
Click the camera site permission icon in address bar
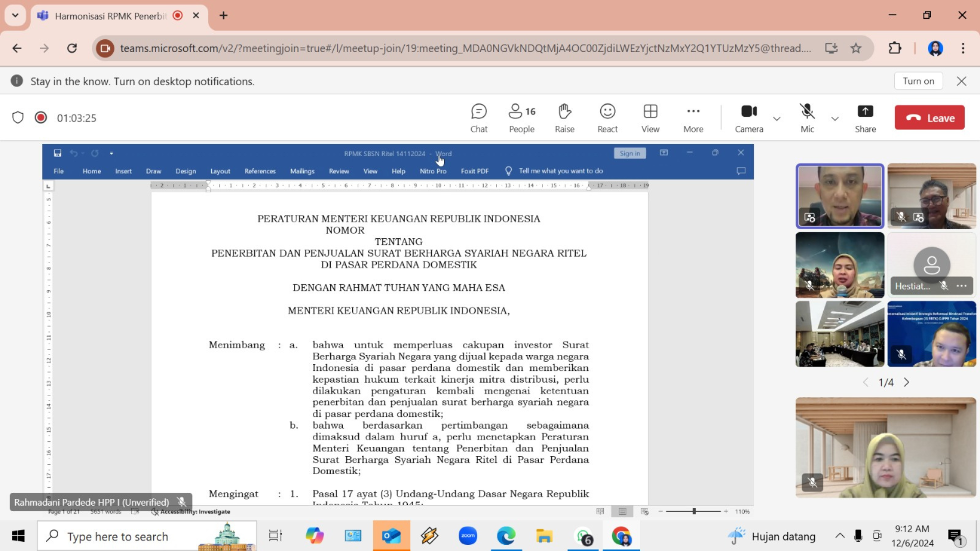click(x=105, y=48)
